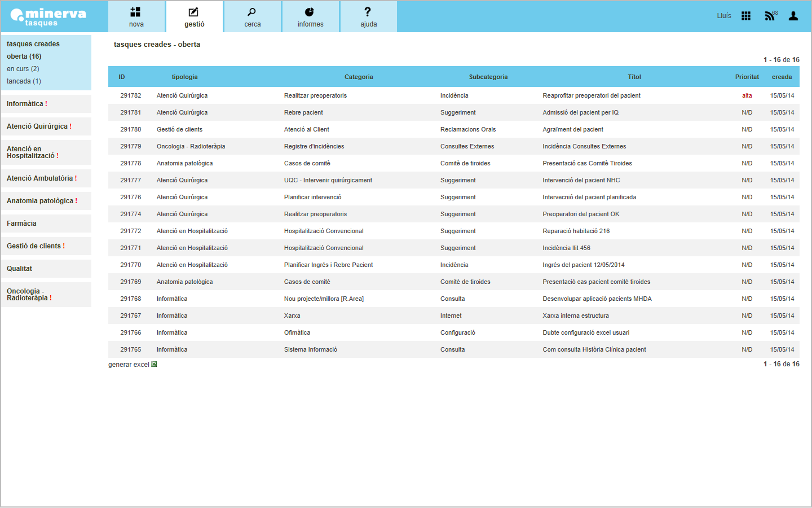The height and width of the screenshot is (508, 812).
Task: Open Oncologia - Radioteràpia sidebar category
Action: 46,295
